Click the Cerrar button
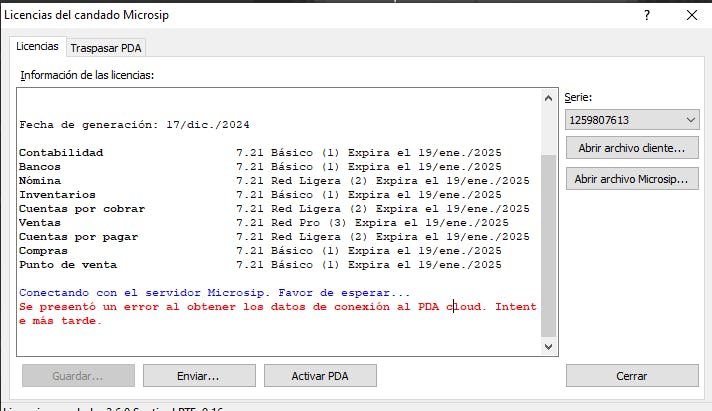Screen dimensions: 712x411 click(632, 376)
